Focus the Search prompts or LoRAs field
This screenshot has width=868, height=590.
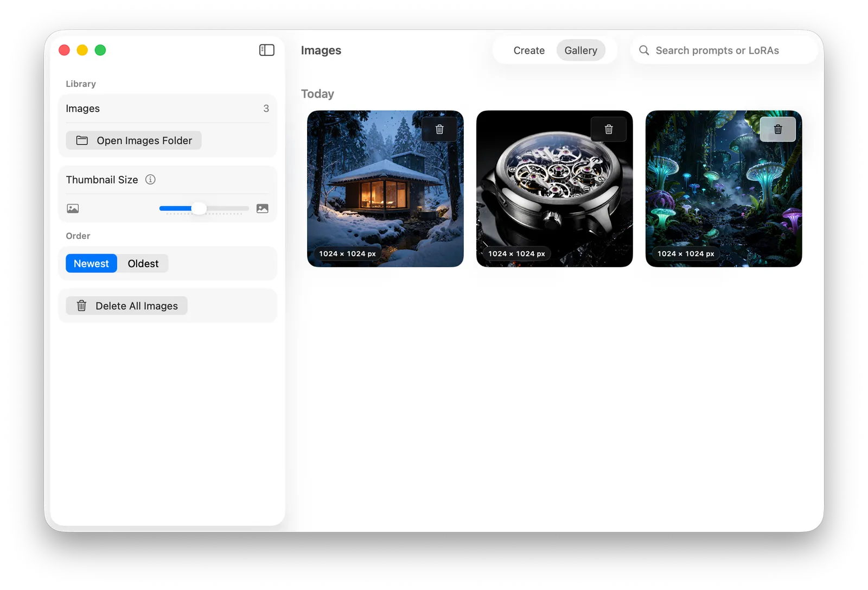tap(724, 50)
